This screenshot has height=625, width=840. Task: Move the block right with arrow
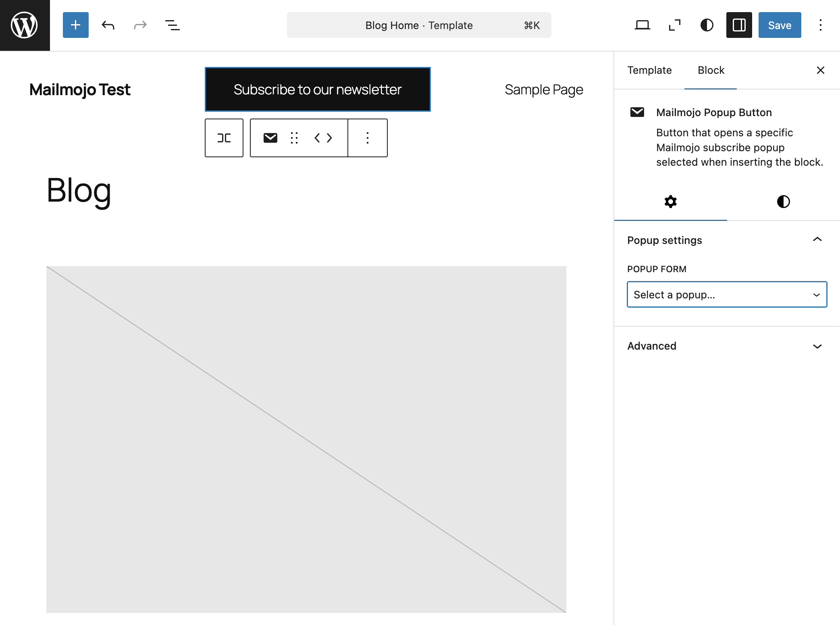tap(330, 138)
